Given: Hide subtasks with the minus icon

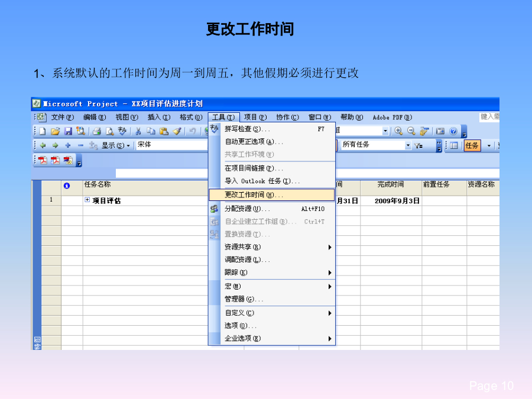Looking at the screenshot, I should click(80, 145).
